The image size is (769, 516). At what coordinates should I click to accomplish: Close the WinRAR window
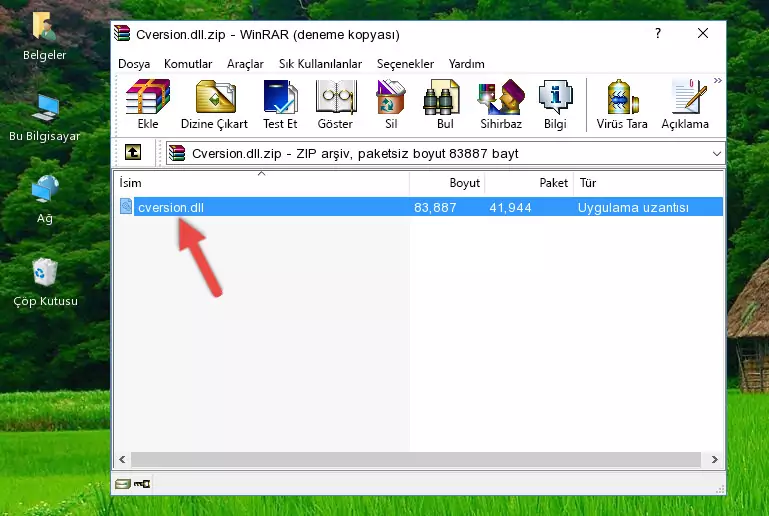tap(703, 33)
